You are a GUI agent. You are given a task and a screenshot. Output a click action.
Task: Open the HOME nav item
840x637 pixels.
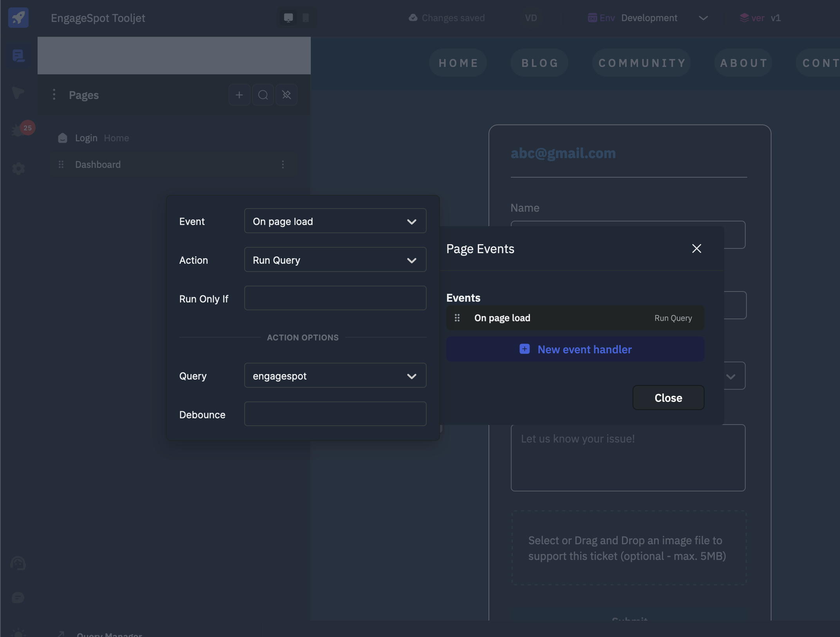click(x=458, y=63)
